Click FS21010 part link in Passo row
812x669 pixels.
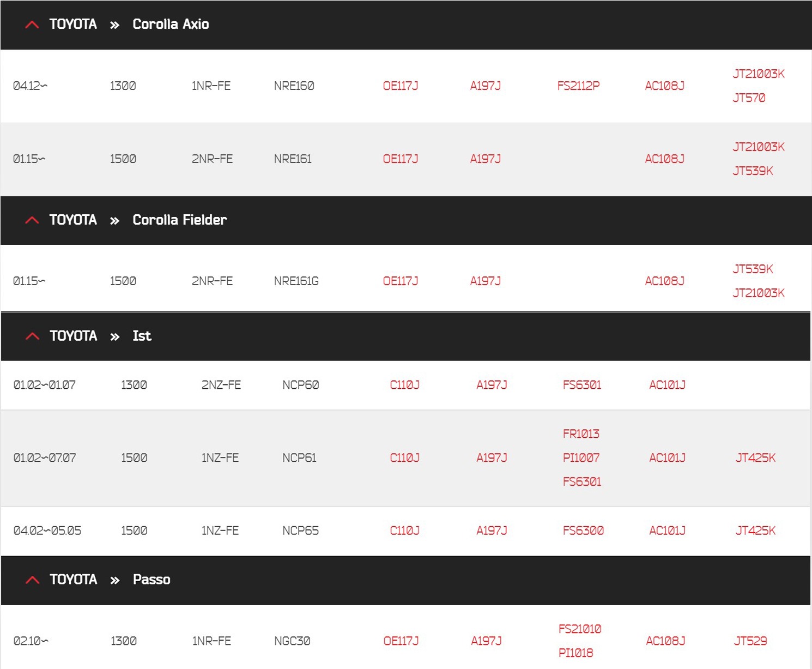click(580, 629)
